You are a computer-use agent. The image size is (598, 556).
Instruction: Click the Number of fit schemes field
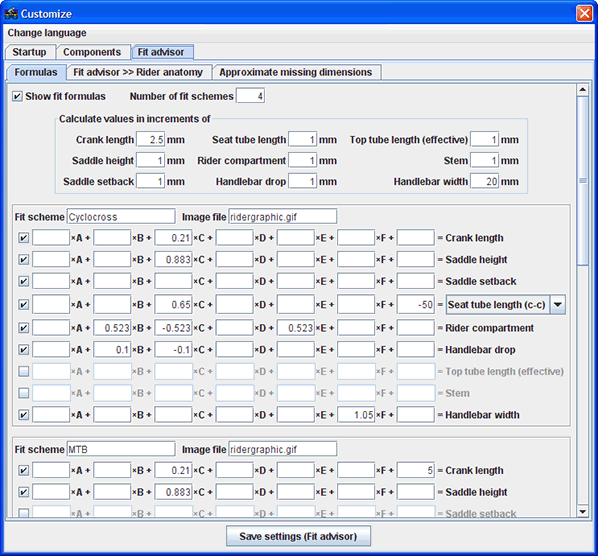pos(250,96)
